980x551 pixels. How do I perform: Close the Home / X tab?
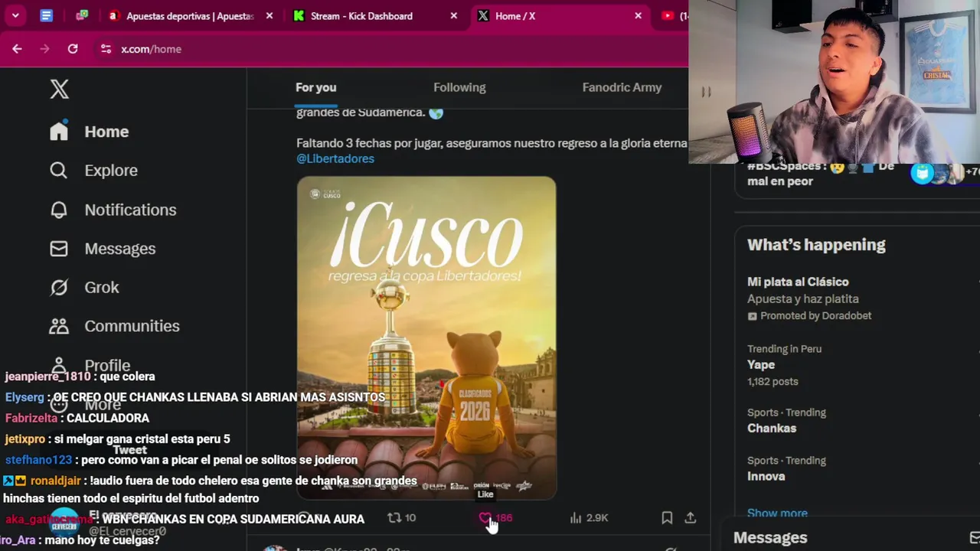point(638,15)
